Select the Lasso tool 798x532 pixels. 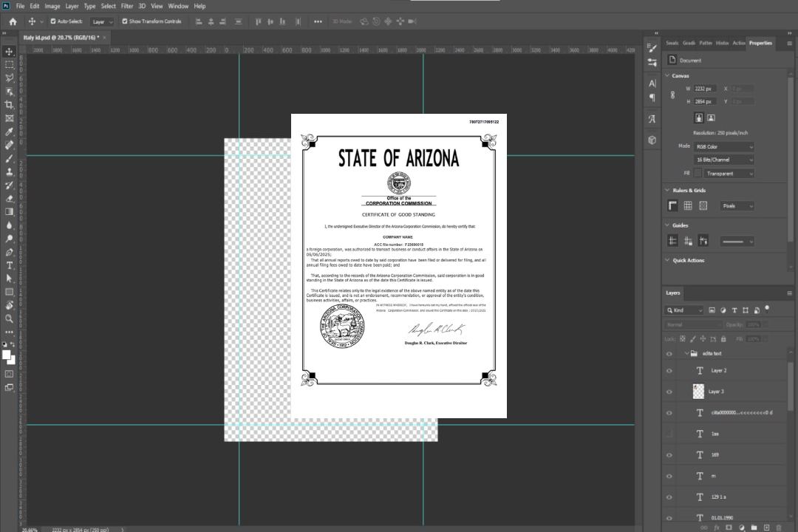(9, 78)
